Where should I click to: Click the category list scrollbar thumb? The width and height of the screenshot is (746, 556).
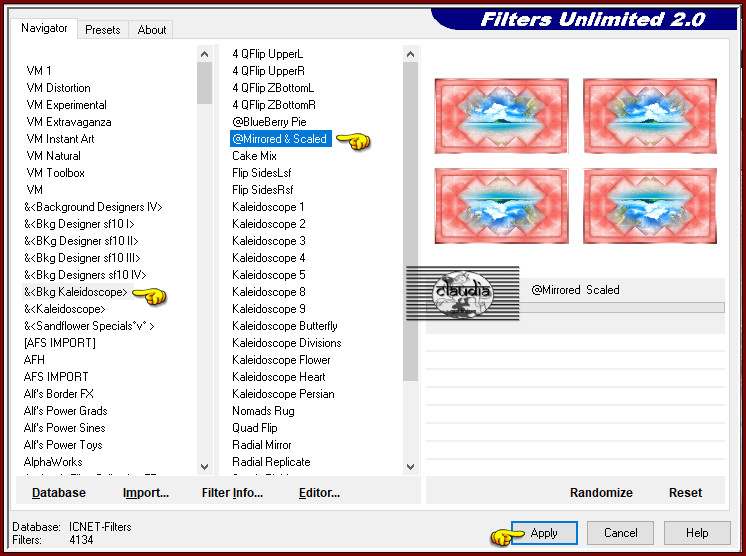point(205,83)
